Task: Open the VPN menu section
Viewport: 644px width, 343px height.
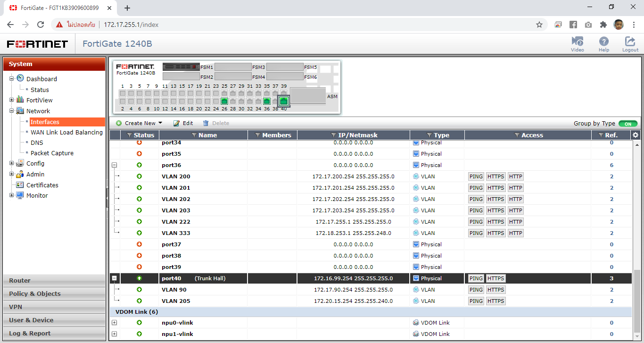Action: [x=54, y=307]
